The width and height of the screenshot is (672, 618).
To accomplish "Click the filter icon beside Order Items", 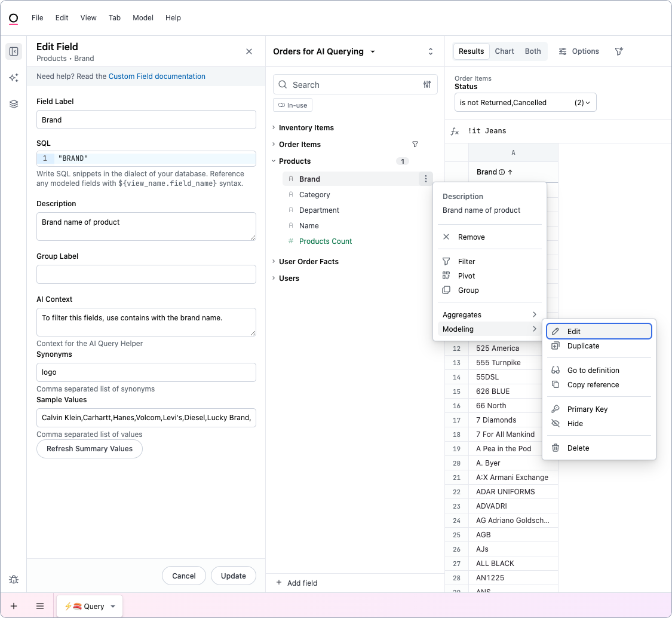I will tap(415, 144).
